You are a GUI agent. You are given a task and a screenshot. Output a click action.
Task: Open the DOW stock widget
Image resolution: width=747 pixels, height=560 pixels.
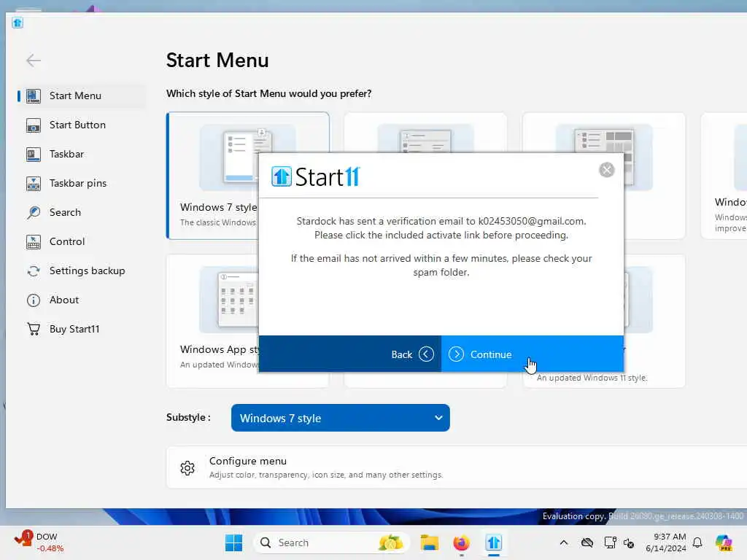tap(39, 542)
